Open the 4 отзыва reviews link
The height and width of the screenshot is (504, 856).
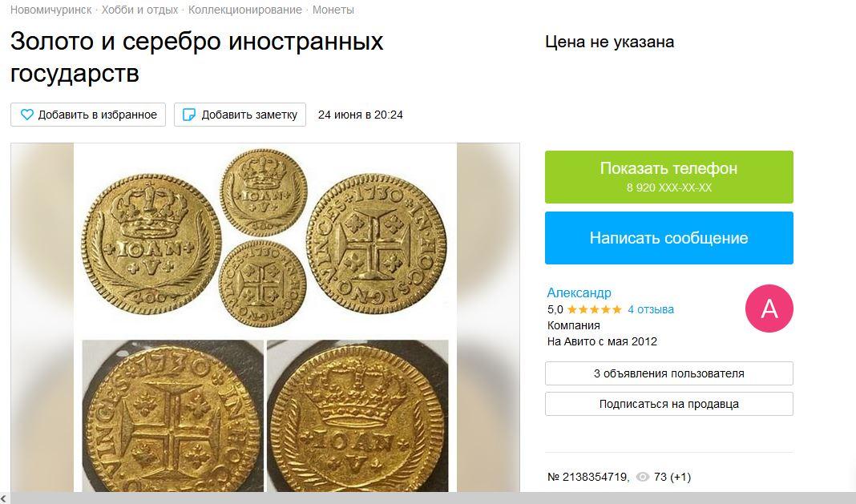pos(651,309)
